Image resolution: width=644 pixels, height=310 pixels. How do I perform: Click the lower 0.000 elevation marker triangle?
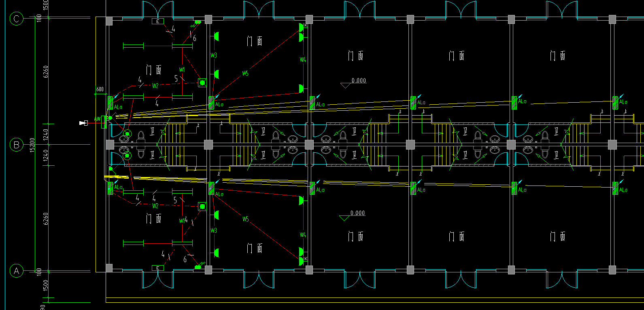pos(344,218)
